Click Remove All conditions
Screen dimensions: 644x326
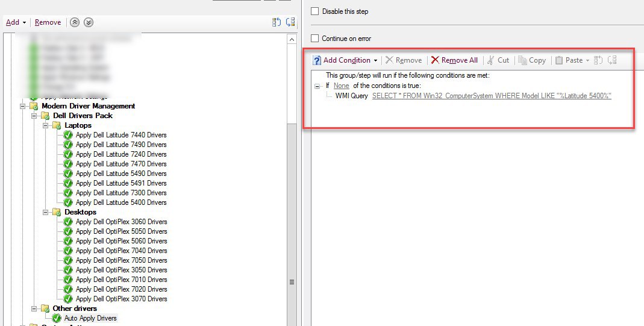[454, 60]
